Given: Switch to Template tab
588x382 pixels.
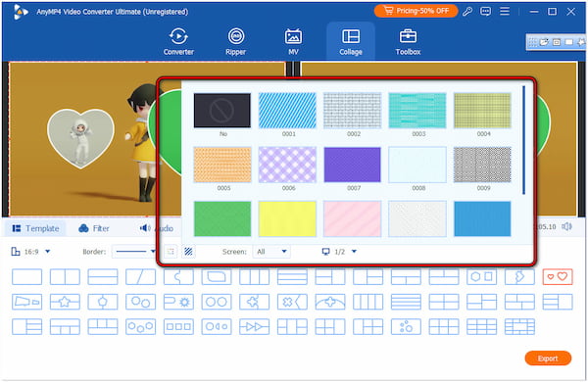Looking at the screenshot, I should tap(35, 228).
